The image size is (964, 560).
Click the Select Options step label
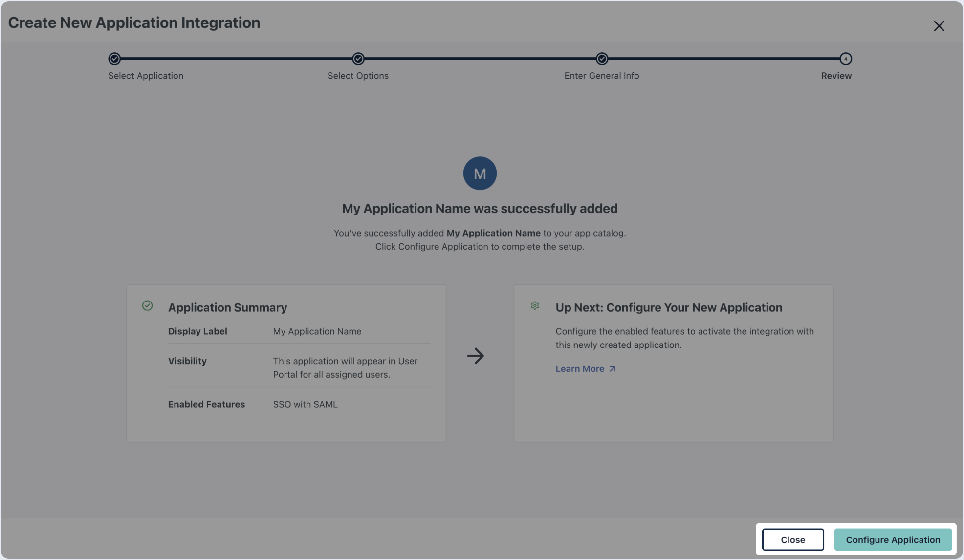pos(358,76)
